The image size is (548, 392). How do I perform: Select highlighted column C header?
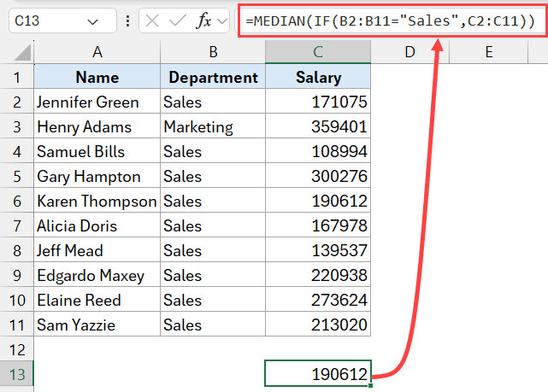click(x=318, y=53)
